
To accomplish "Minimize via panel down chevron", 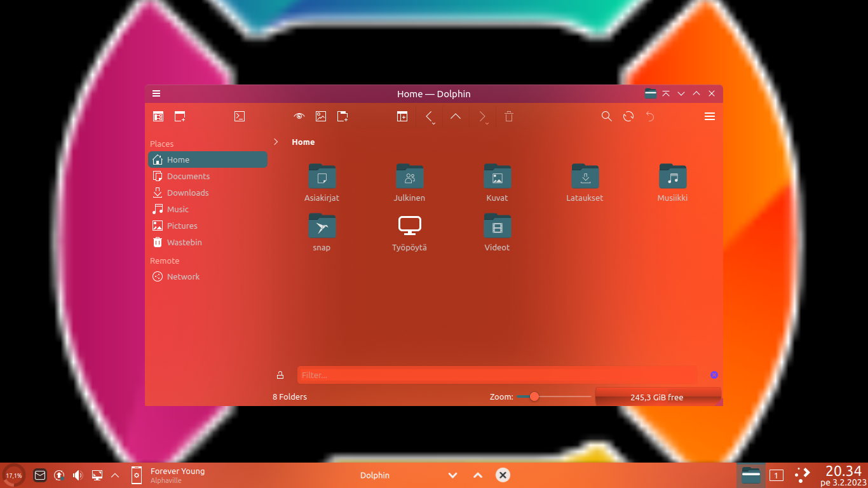I will pos(452,475).
